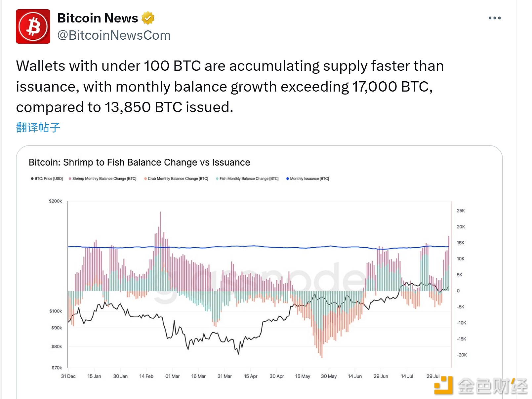The height and width of the screenshot is (399, 532).
Task: Select the 29 Jul x-axis date label
Action: click(x=433, y=376)
